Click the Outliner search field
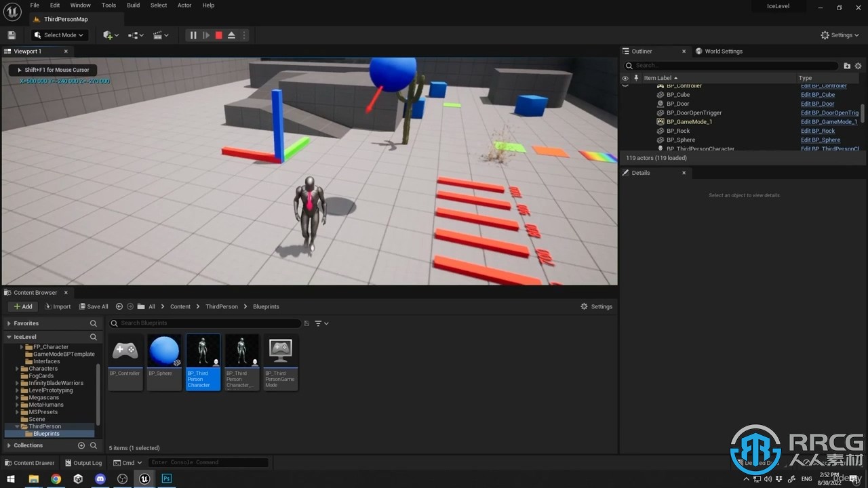This screenshot has height=488, width=868. coord(731,66)
